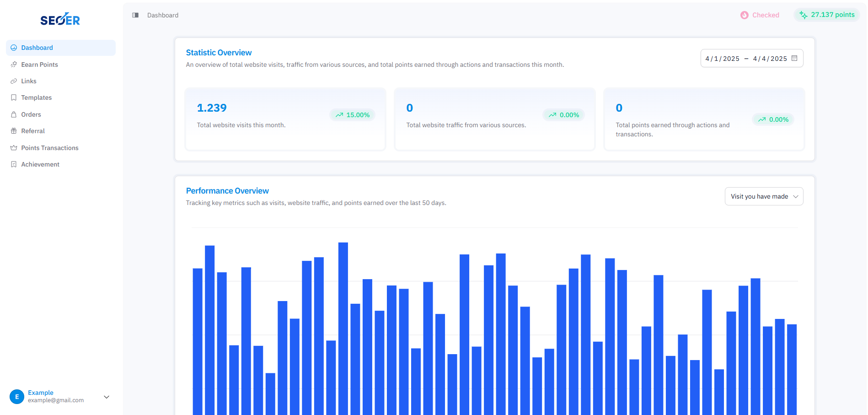Click the Points Transactions crown icon
This screenshot has width=868, height=415.
pos(14,148)
